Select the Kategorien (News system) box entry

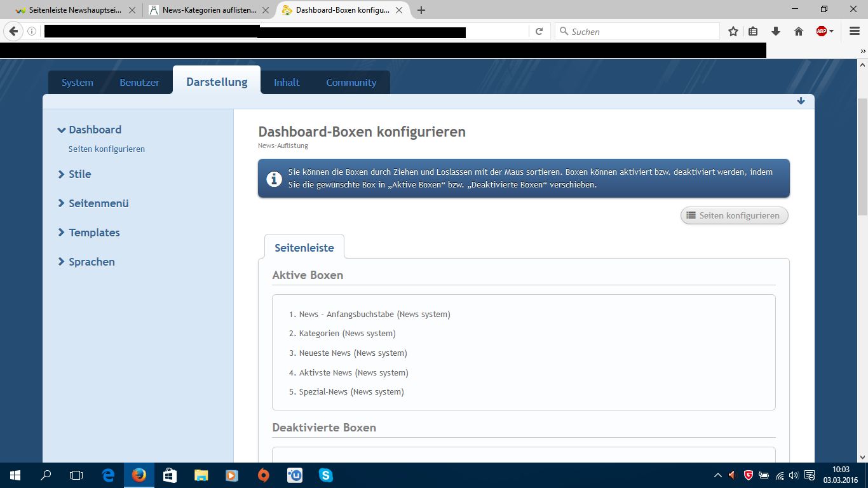[x=347, y=334]
